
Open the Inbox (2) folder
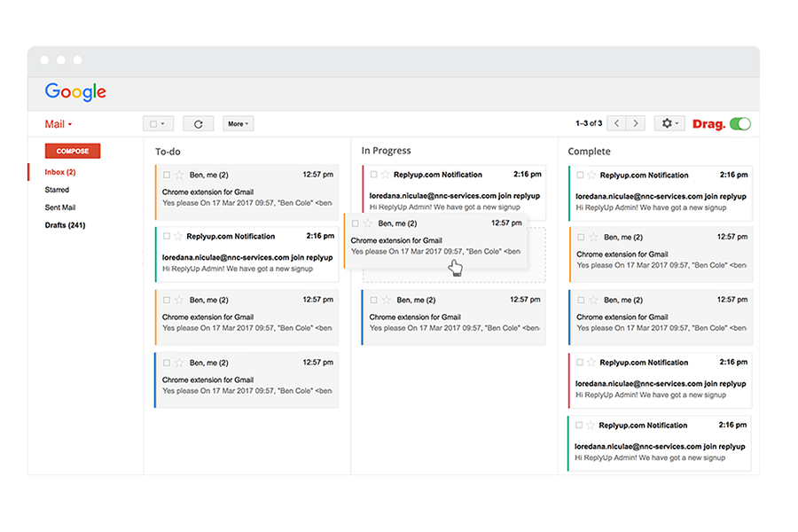coord(60,172)
